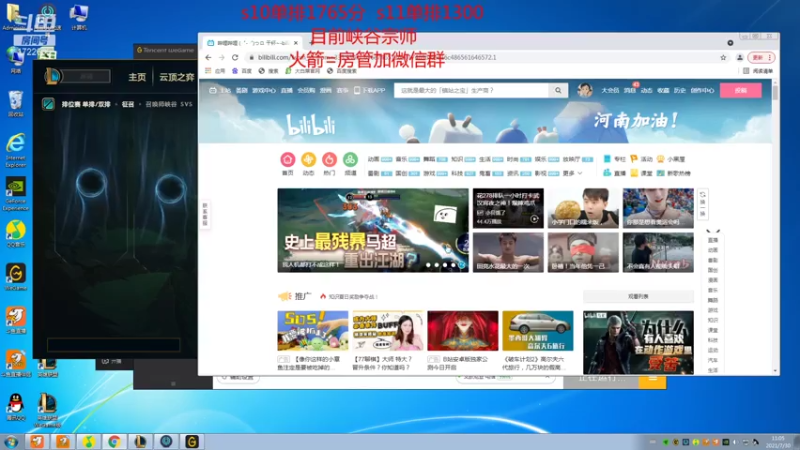Open 消息 messages link with badge
This screenshot has height=450, width=800.
[630, 90]
